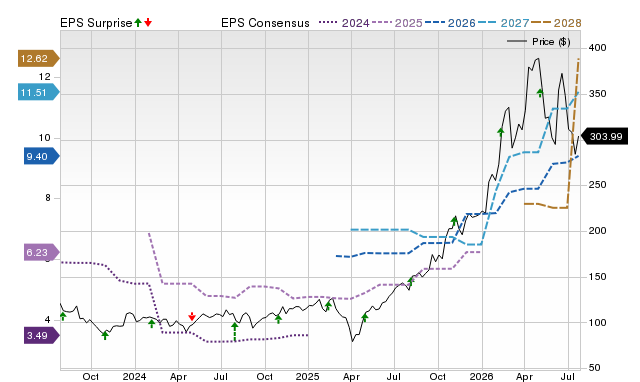The height and width of the screenshot is (382, 640).
Task: Click the light blue 11.51 value tag
Action: pos(38,92)
